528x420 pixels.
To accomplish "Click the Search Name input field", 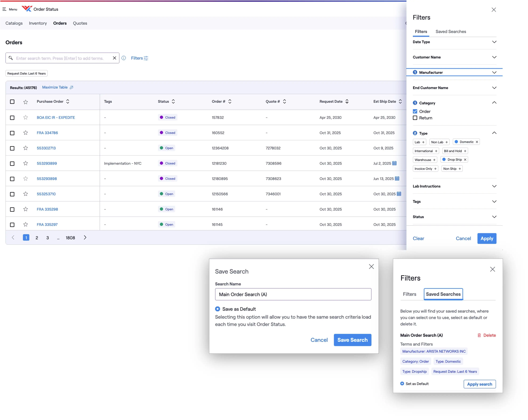I will click(293, 294).
